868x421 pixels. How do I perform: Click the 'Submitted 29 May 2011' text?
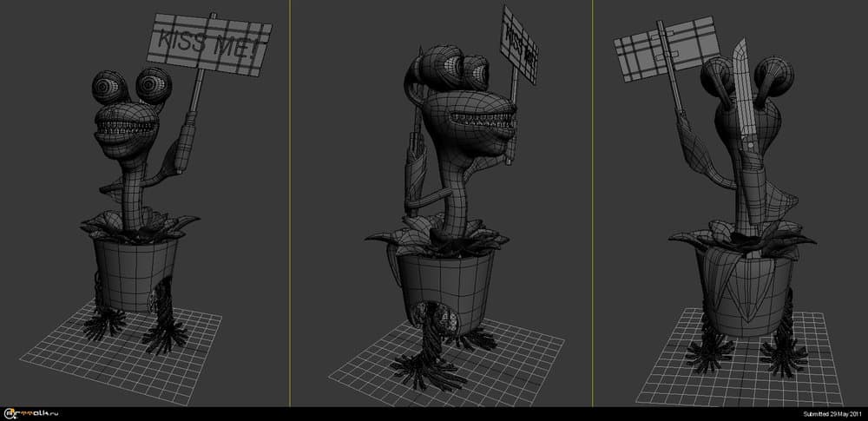pyautogui.click(x=830, y=415)
